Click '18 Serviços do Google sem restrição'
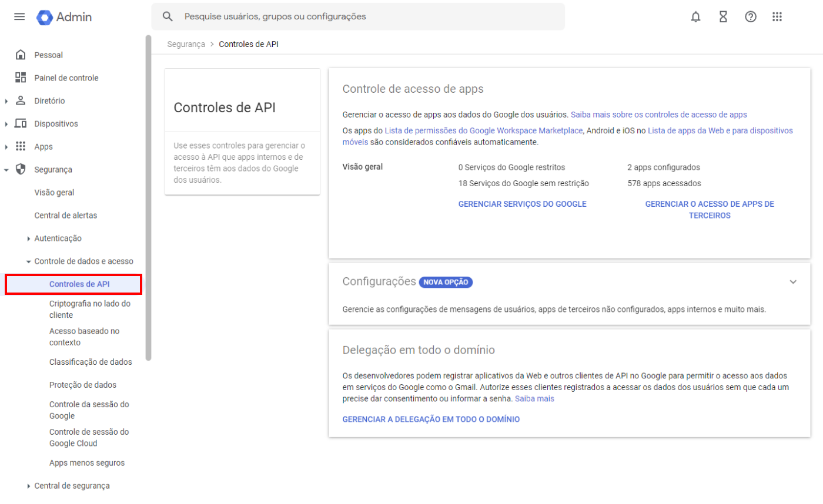The image size is (823, 504). pos(523,183)
